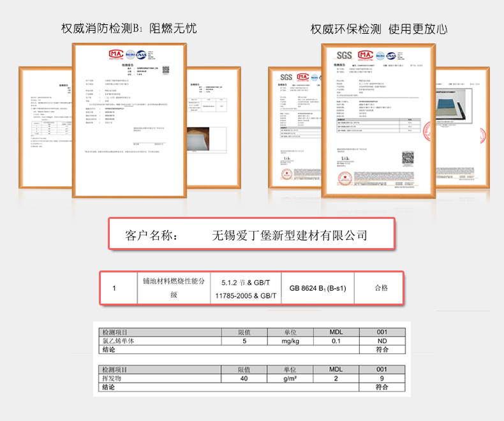Click the heading 权威环保检测 使用更放心

point(378,29)
